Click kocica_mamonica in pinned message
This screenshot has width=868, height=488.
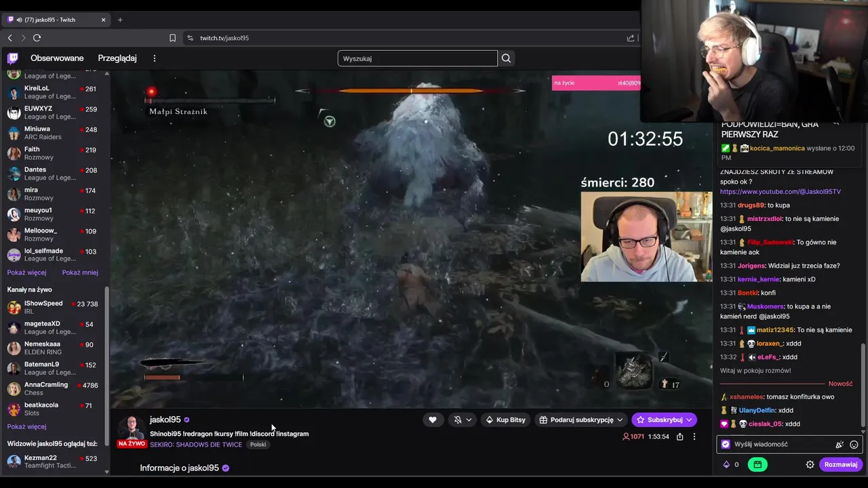(x=777, y=148)
